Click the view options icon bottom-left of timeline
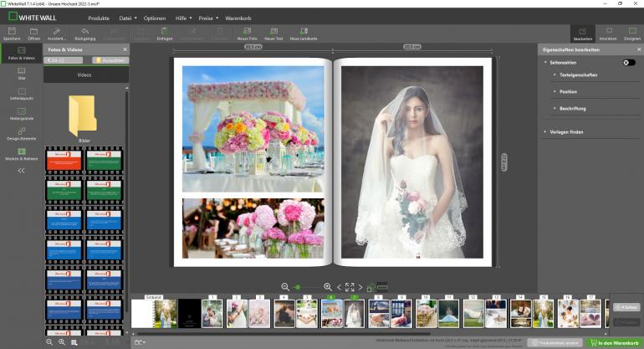This screenshot has width=644, height=349. (140, 342)
